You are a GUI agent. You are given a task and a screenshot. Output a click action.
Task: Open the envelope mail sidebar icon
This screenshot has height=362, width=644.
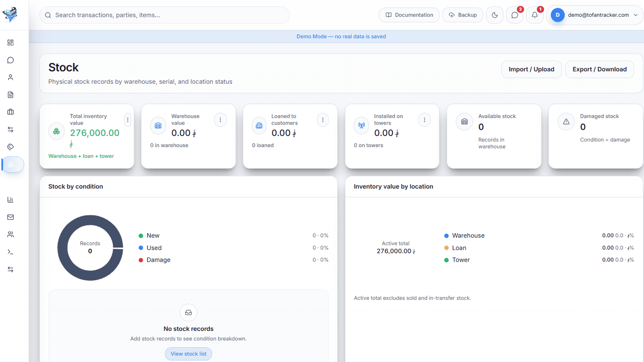10,217
